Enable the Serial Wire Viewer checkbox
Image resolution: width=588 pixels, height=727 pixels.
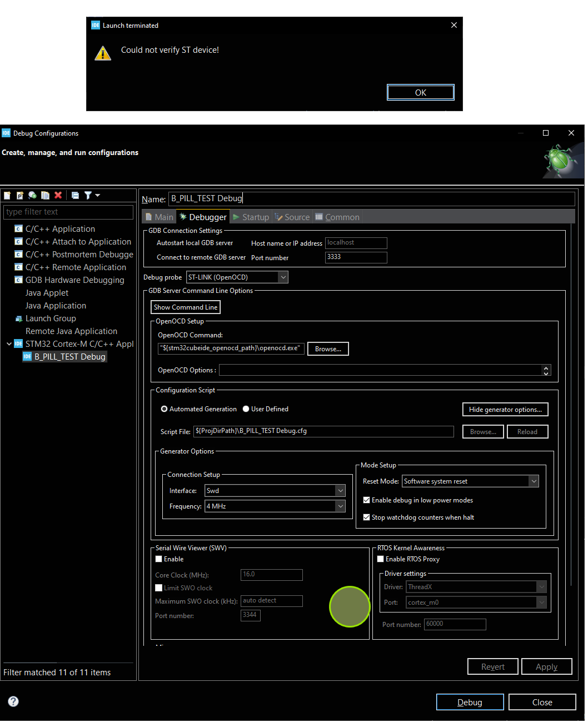(158, 559)
